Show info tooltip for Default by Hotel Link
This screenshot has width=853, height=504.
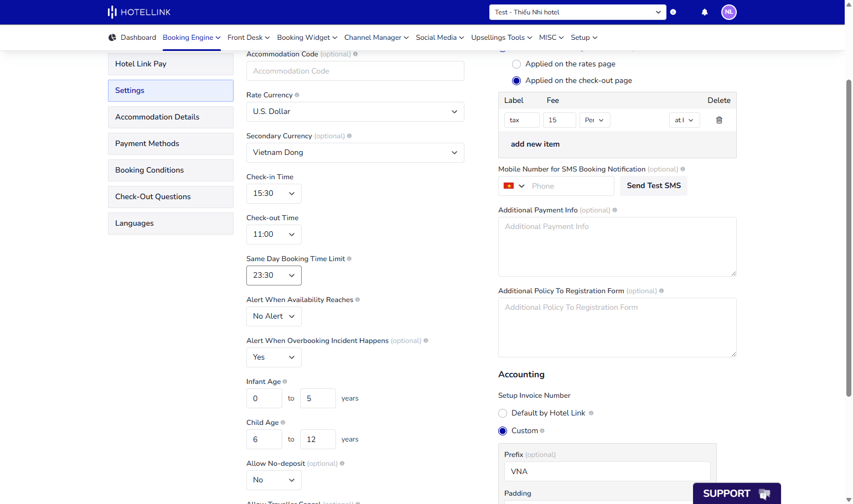(x=591, y=413)
